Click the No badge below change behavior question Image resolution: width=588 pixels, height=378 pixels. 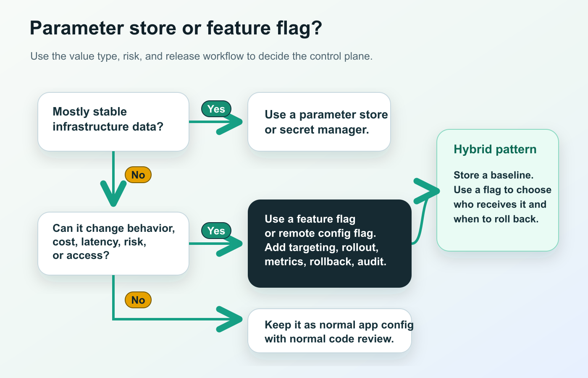pyautogui.click(x=138, y=300)
